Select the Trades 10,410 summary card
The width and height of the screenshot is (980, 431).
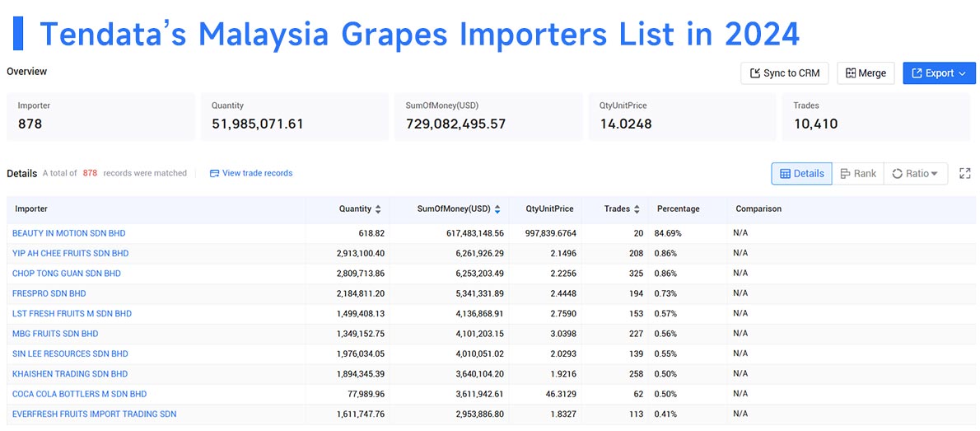pos(876,117)
